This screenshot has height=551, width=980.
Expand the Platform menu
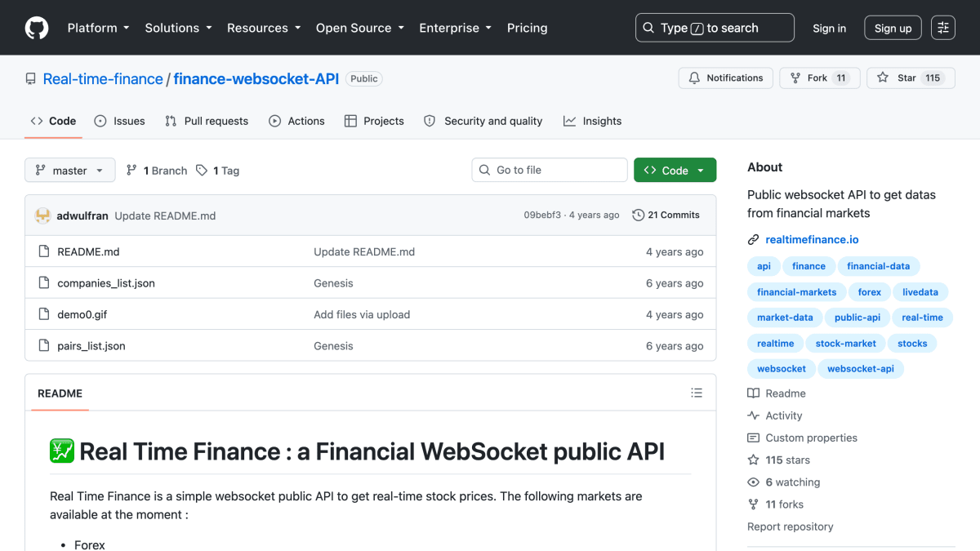98,28
